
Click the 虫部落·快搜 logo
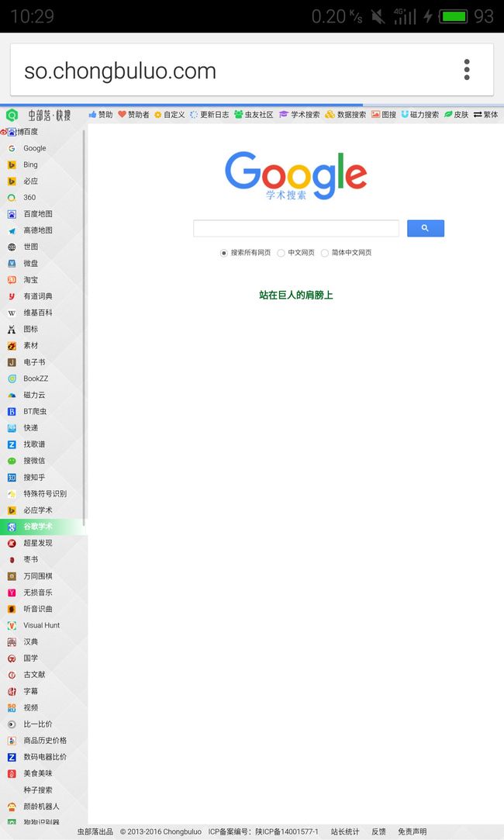click(39, 115)
